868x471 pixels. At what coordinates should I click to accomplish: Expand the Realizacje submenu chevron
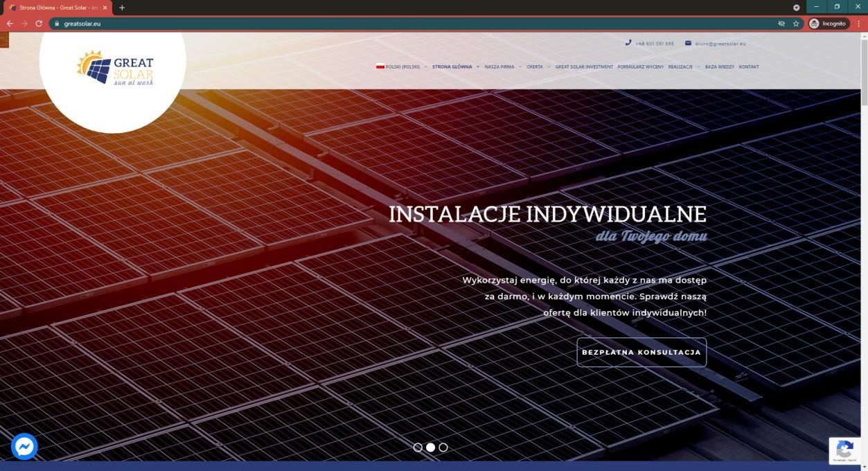point(699,67)
